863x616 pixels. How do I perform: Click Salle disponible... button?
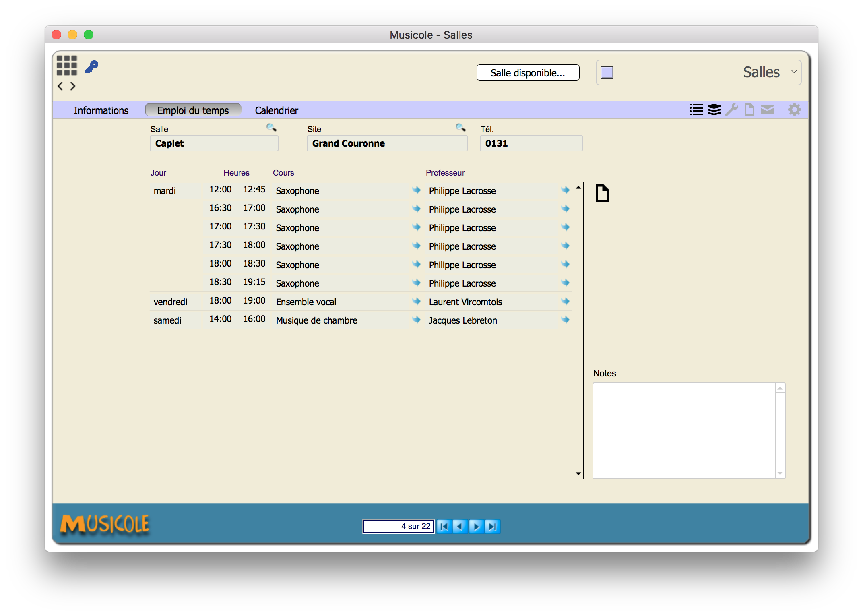[528, 72]
